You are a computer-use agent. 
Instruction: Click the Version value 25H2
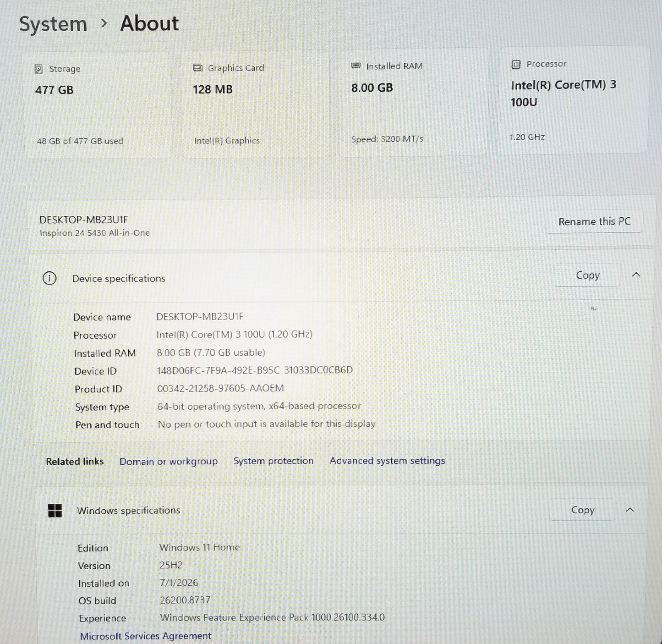pos(171,565)
